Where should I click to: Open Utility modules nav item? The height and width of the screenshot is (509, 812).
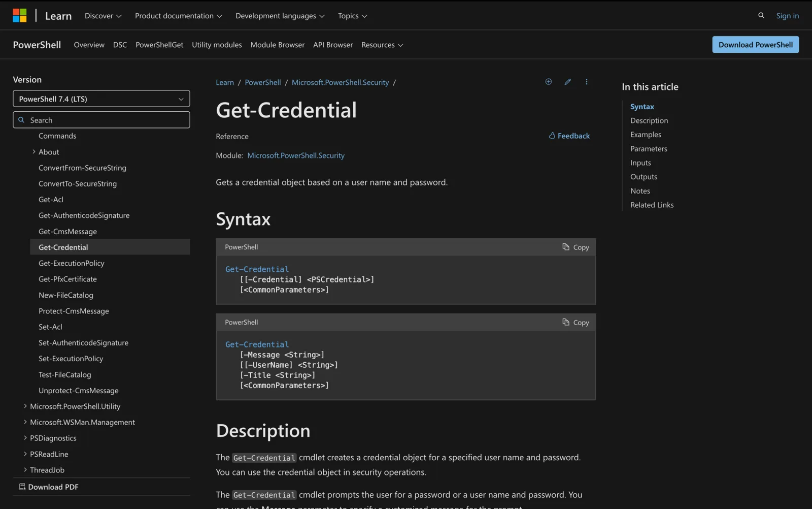tap(217, 45)
